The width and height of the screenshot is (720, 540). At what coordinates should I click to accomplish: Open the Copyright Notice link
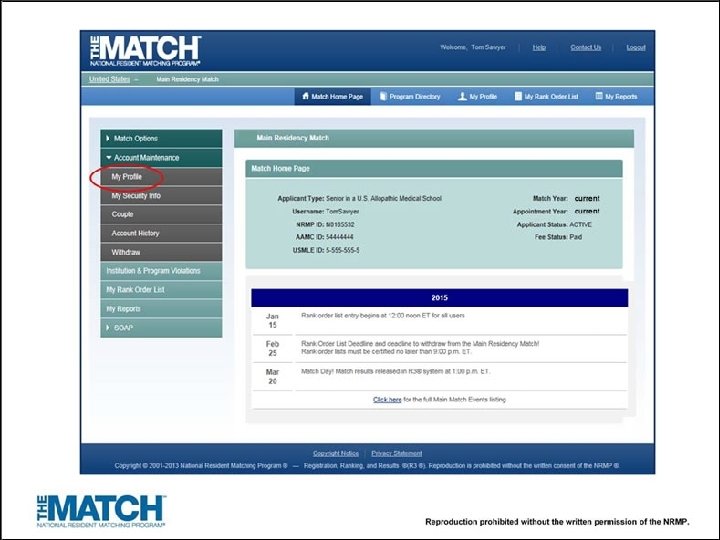(x=336, y=453)
